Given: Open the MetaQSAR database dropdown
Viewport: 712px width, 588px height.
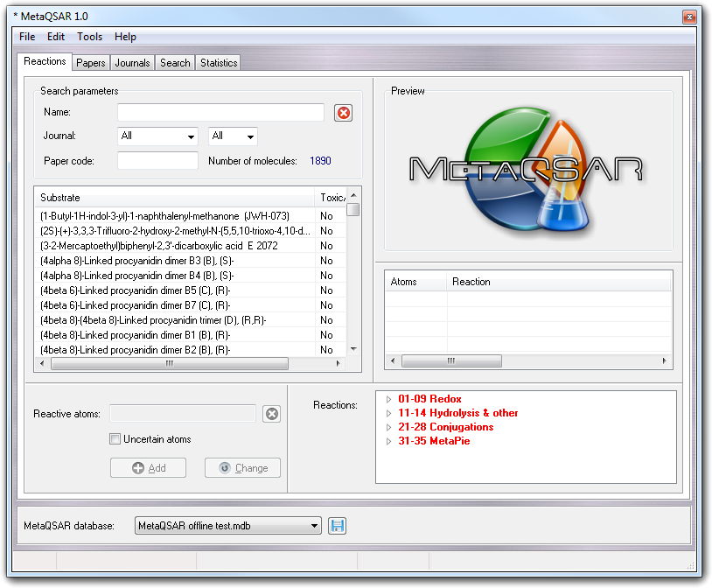Looking at the screenshot, I should click(x=228, y=526).
